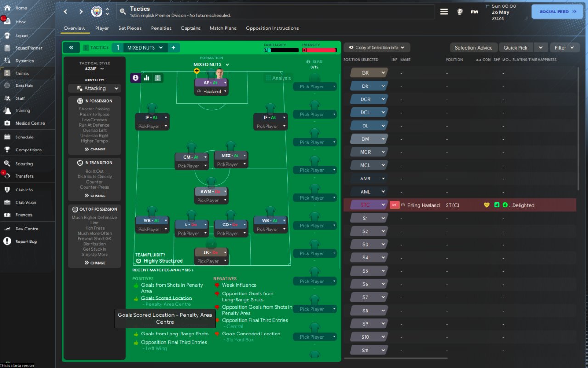This screenshot has width=588, height=368.
Task: Click the Social Feed button
Action: 557,11
